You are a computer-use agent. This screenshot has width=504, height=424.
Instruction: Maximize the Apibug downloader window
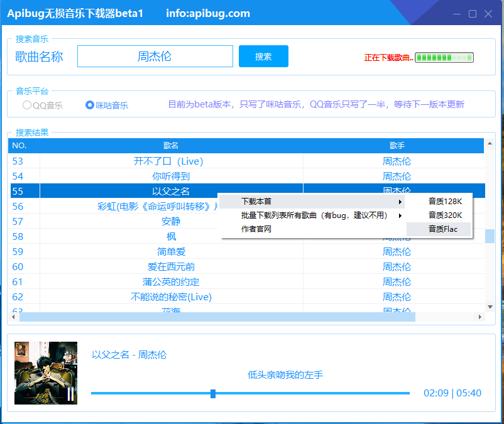pos(473,13)
